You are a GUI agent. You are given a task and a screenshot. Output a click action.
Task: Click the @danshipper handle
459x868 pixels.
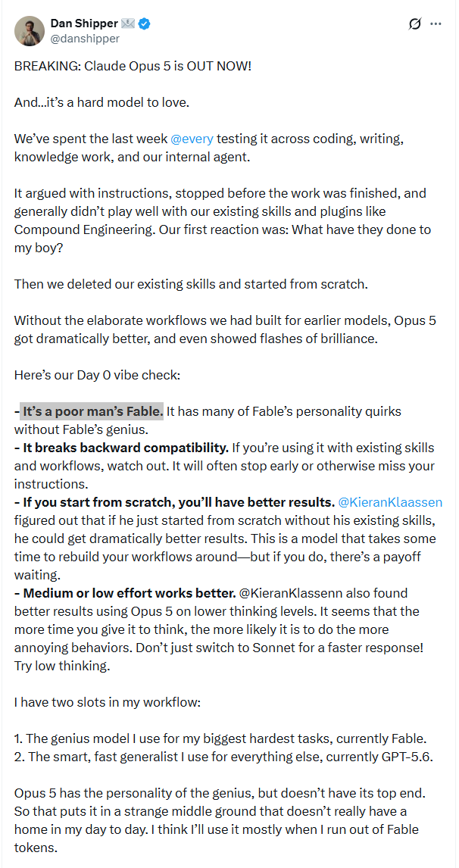(x=85, y=39)
